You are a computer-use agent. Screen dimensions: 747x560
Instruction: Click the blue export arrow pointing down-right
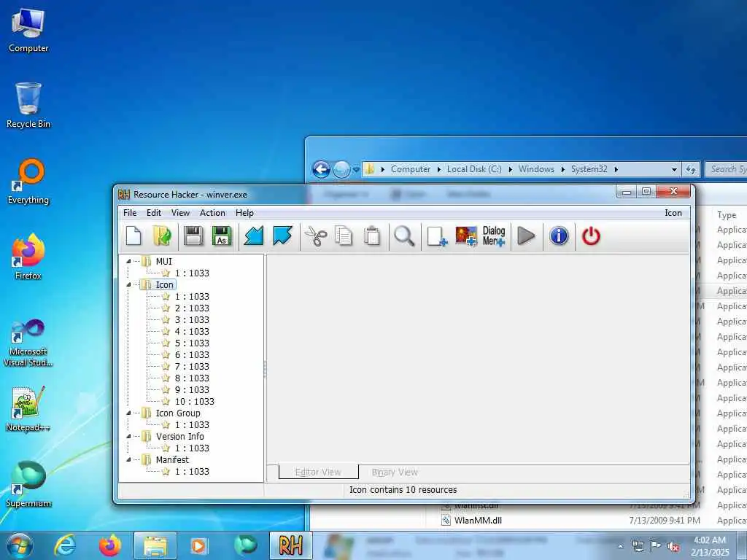(282, 236)
